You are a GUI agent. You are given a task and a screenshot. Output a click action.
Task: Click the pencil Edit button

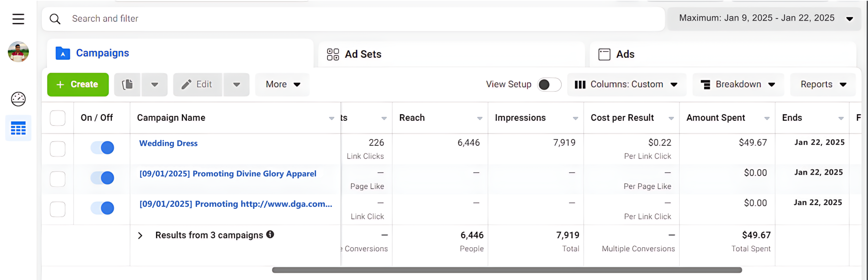click(x=198, y=84)
